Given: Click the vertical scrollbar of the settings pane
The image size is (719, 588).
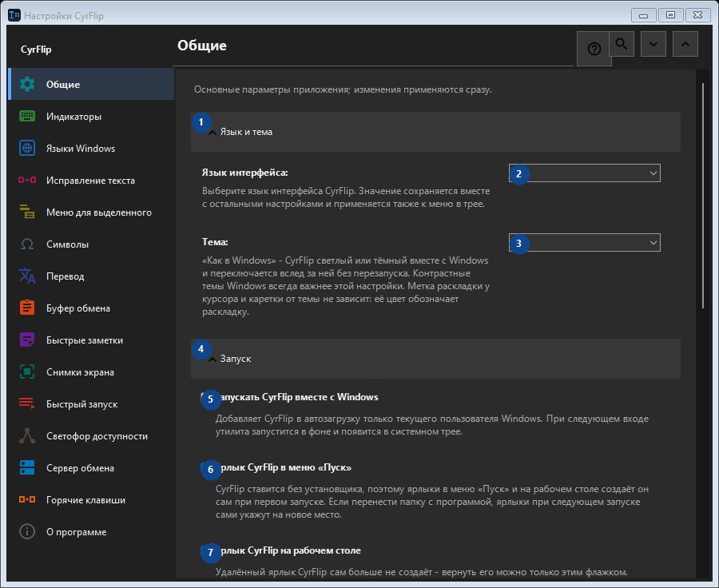Looking at the screenshot, I should pos(703,196).
